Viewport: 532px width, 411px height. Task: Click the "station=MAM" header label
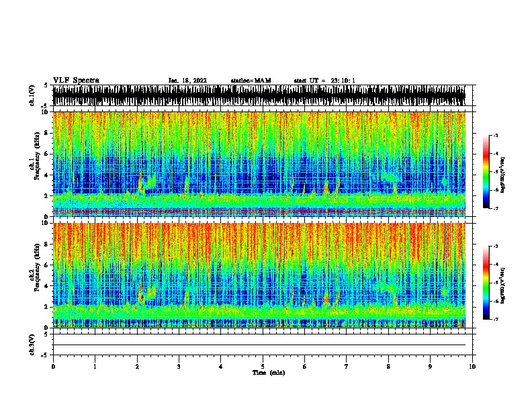pos(251,81)
